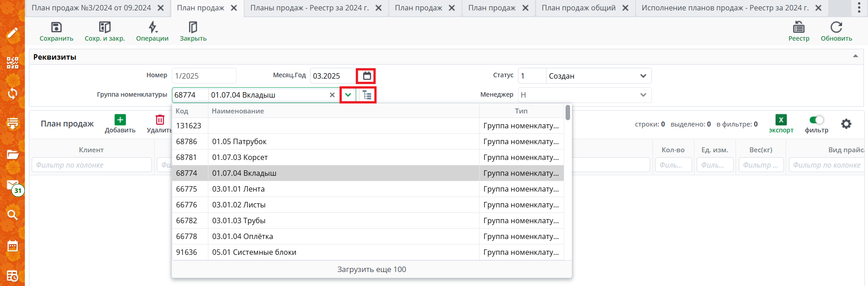This screenshot has width=868, height=286.
Task: Click the Реестр registry icon
Action: click(x=799, y=28)
